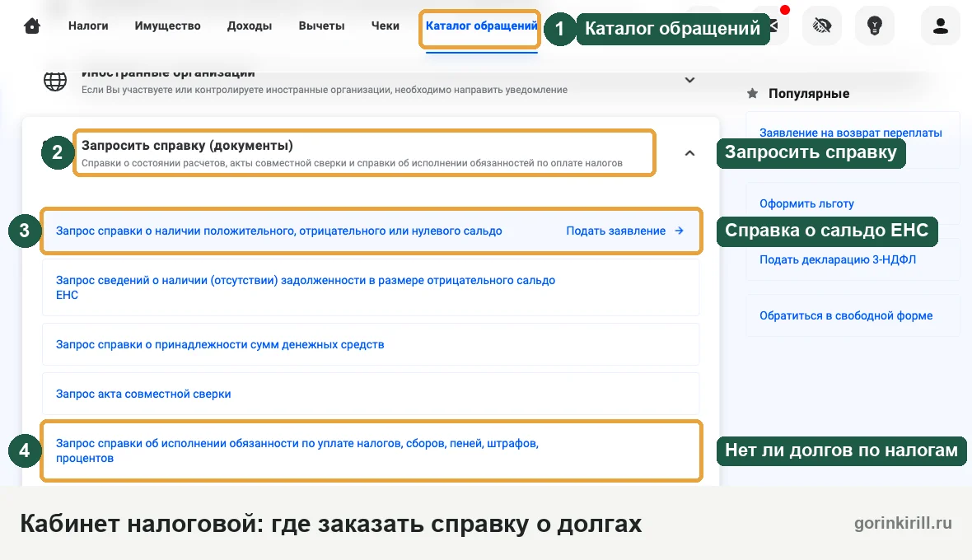Click Обратиться в свободной форме

click(845, 315)
